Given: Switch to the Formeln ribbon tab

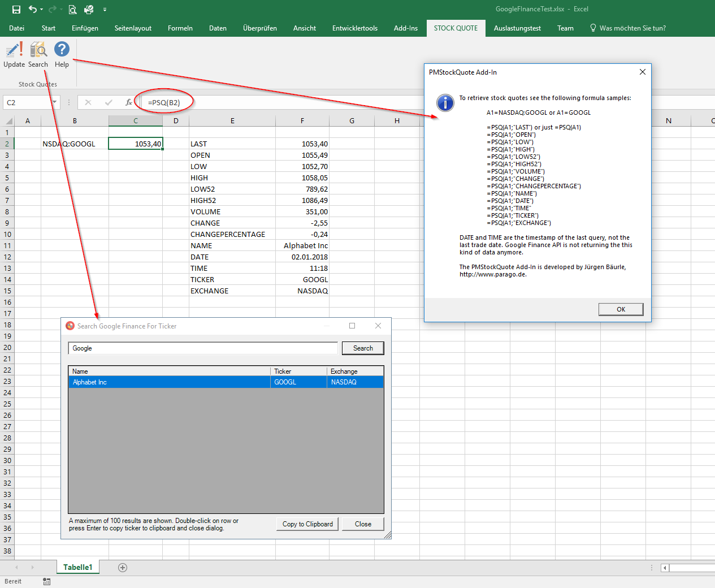Looking at the screenshot, I should [x=180, y=28].
